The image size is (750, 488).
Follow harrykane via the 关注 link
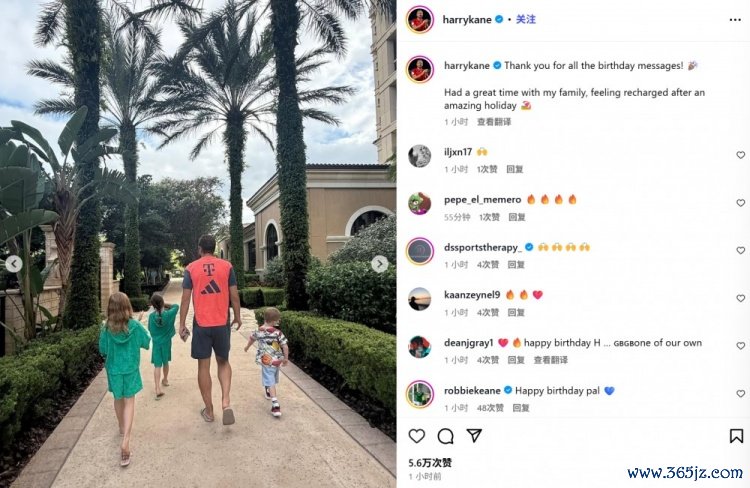(x=526, y=19)
